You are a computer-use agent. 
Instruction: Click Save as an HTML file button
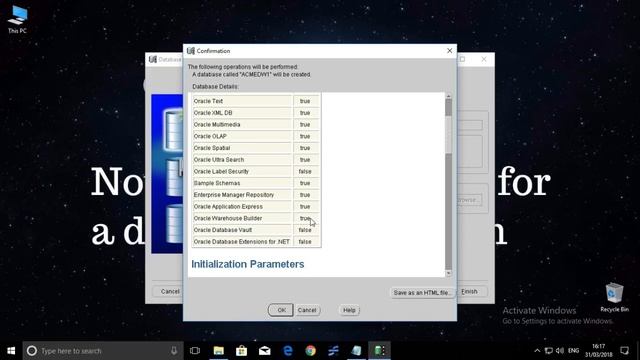point(422,293)
